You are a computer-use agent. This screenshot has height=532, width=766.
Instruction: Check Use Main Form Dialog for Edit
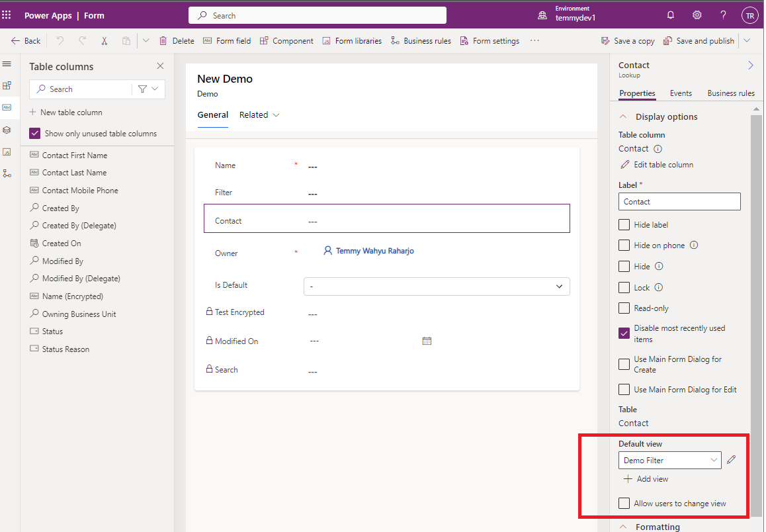click(624, 389)
